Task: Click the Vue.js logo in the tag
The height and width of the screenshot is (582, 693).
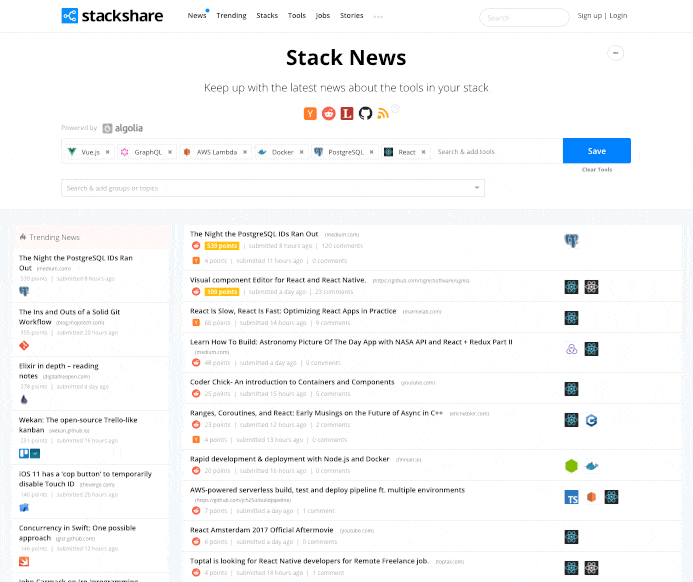Action: pos(72,152)
